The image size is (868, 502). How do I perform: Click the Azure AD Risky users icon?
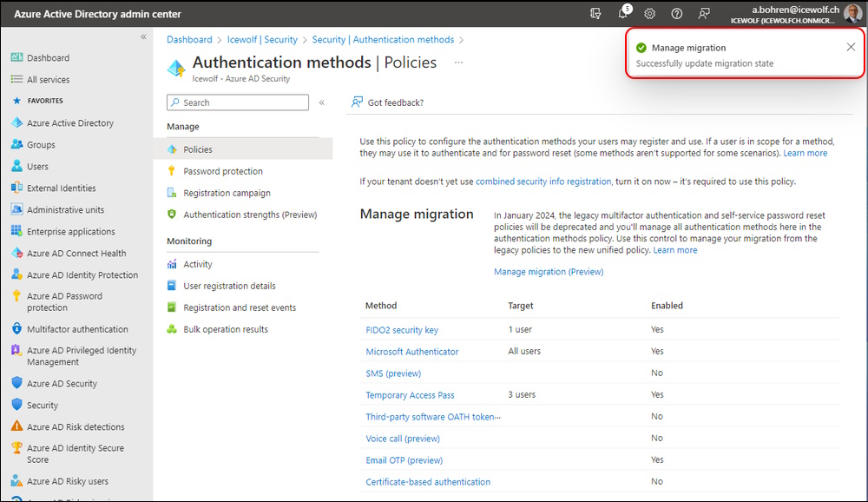point(16,480)
